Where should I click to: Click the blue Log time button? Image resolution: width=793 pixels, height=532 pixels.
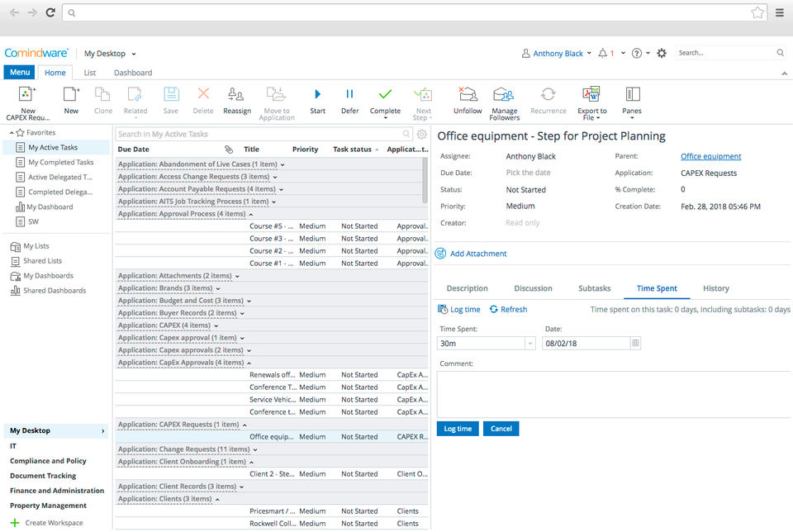[x=458, y=429]
